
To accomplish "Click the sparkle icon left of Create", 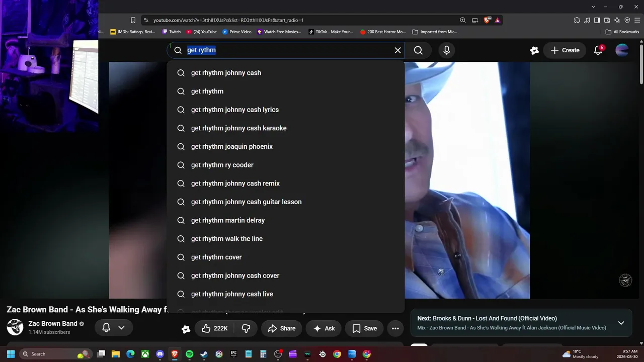I will [534, 50].
